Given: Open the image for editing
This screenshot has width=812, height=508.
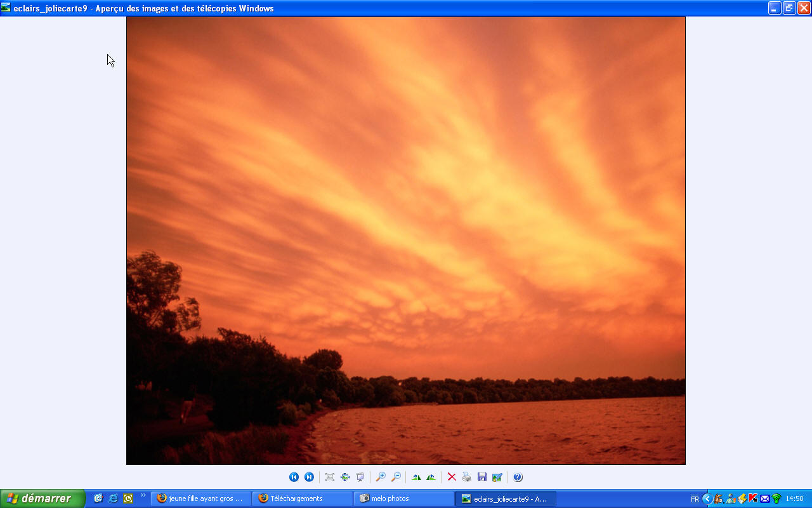Looking at the screenshot, I should tap(497, 477).
